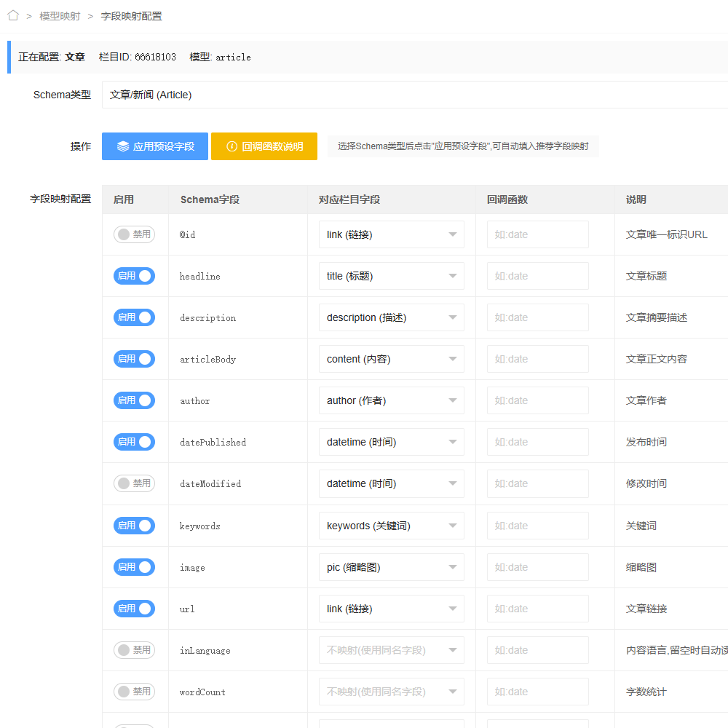
Task: Toggle off the articleBody field
Action: coord(134,359)
